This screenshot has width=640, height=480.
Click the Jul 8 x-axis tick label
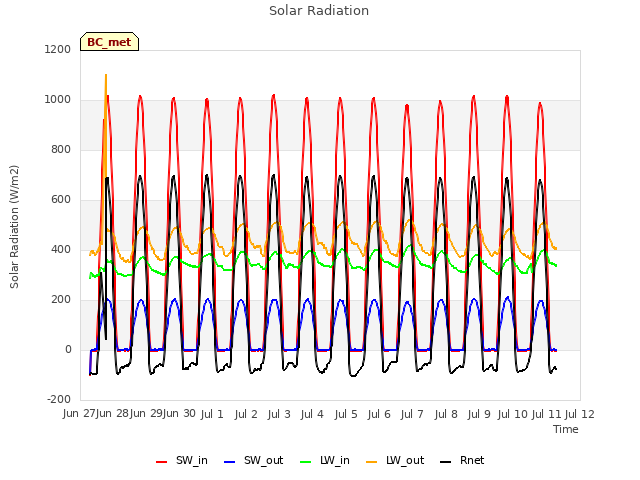coord(446,414)
